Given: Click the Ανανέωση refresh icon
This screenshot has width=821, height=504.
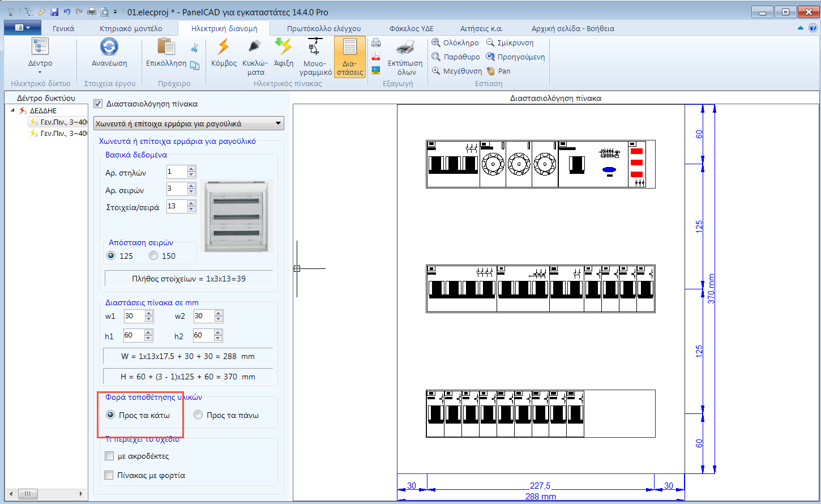Looking at the screenshot, I should coord(109,48).
